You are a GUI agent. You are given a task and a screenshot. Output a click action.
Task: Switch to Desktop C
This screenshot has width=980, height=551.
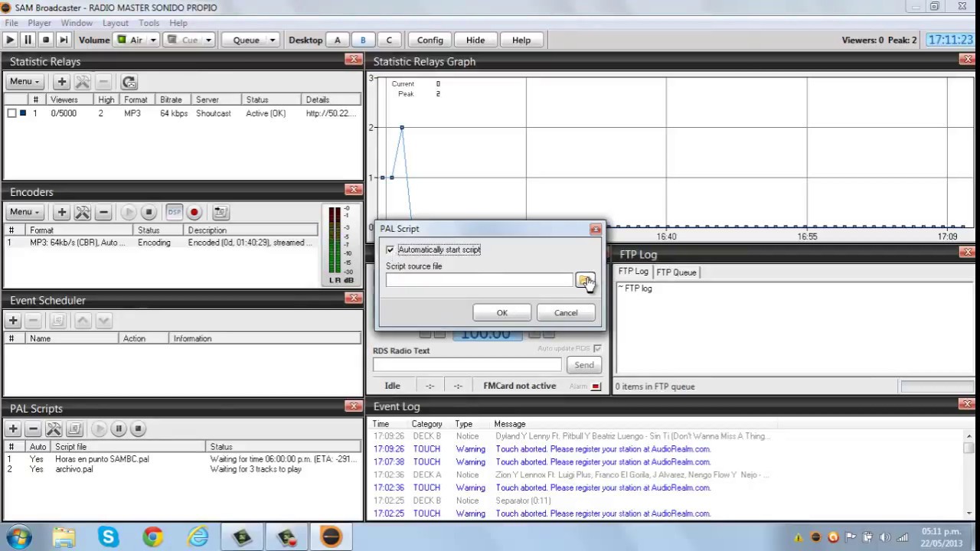pyautogui.click(x=389, y=40)
